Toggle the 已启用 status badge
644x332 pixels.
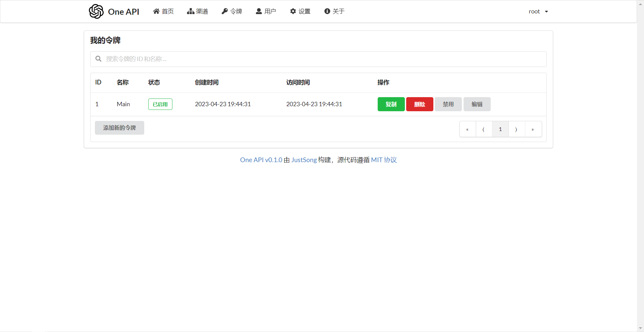pos(160,104)
